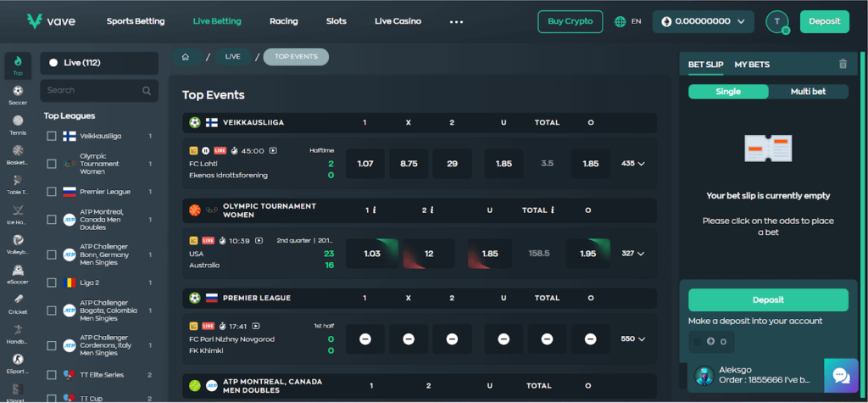Image resolution: width=868 pixels, height=403 pixels.
Task: Switch to BET SLIP tab
Action: [x=705, y=64]
